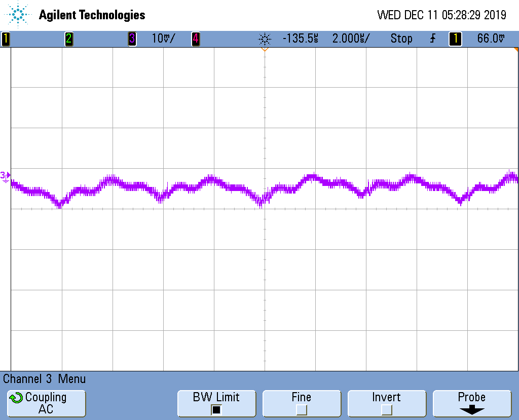
Task: Click the Channel 3 Menu title
Action: click(x=45, y=378)
